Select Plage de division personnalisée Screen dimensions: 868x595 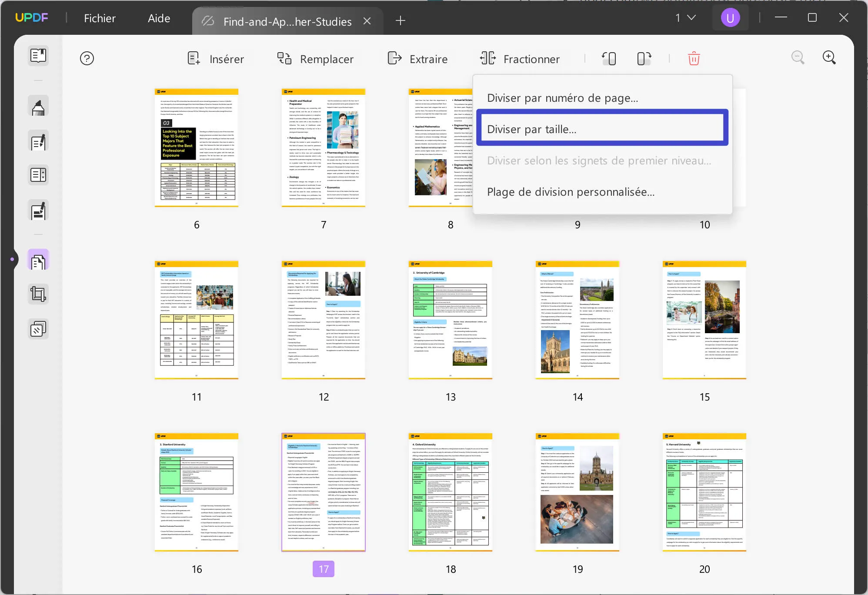pos(571,192)
